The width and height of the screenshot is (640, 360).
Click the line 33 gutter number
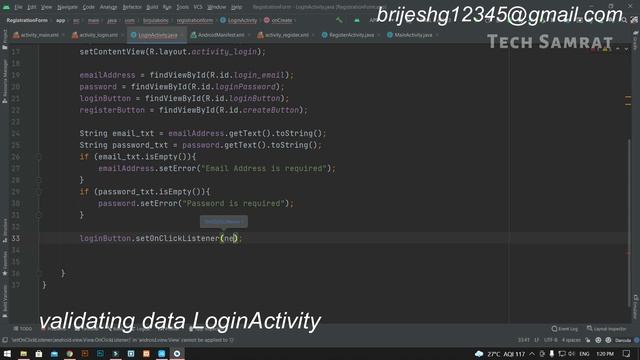[x=16, y=238]
